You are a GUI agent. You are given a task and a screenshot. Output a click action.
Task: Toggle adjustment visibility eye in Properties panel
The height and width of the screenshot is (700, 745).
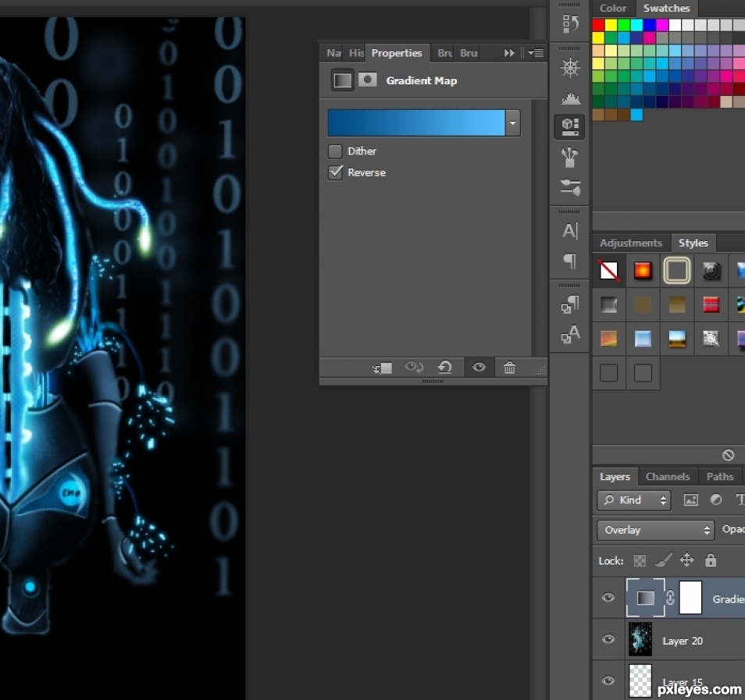coord(479,367)
